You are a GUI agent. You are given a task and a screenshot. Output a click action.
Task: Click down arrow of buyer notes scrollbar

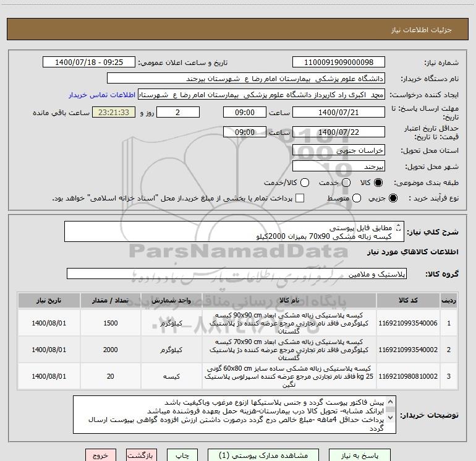click(391, 418)
